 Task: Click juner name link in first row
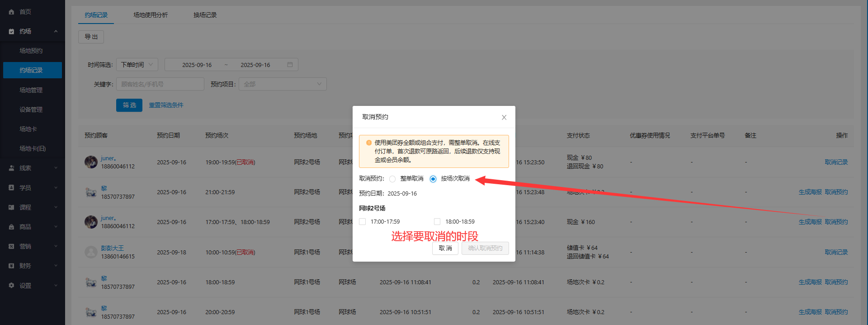click(x=108, y=158)
